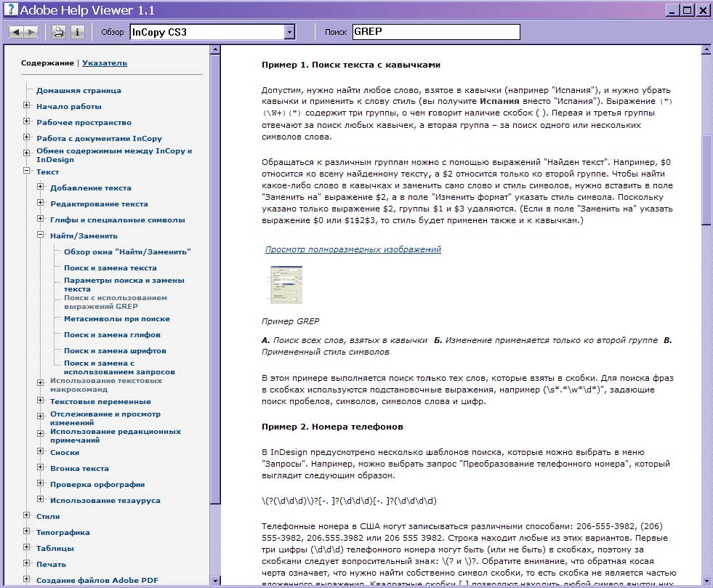Viewport: 713px width, 588px height.
Task: Minimize the Adobe Help Viewer window
Action: click(x=673, y=9)
